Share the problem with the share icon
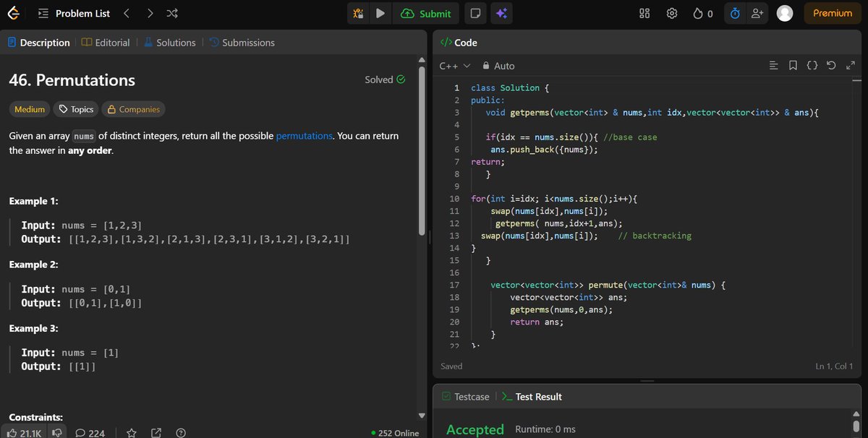The image size is (868, 438). 156,433
